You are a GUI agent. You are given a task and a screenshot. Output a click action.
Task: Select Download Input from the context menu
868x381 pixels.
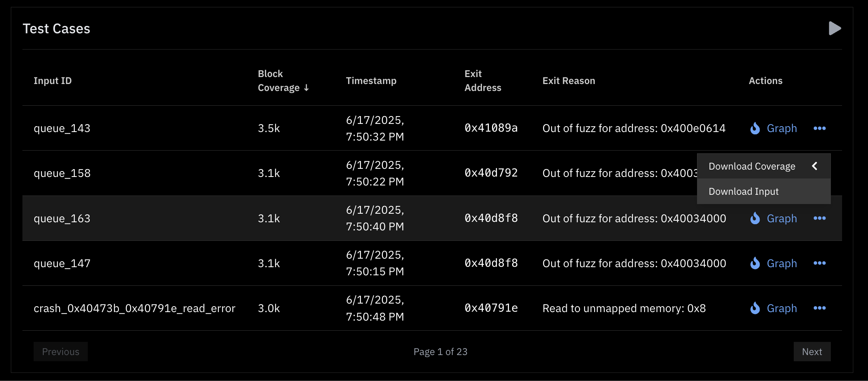[743, 191]
